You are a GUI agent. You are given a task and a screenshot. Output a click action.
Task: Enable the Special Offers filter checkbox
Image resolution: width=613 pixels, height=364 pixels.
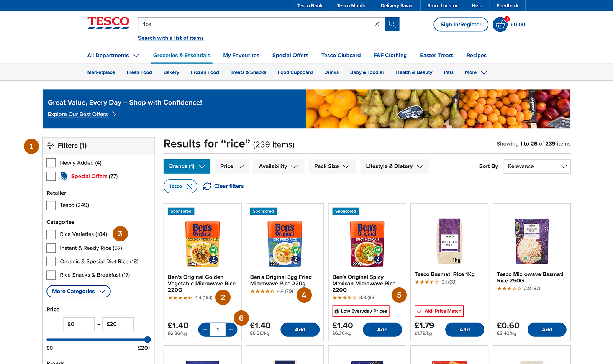pyautogui.click(x=51, y=176)
